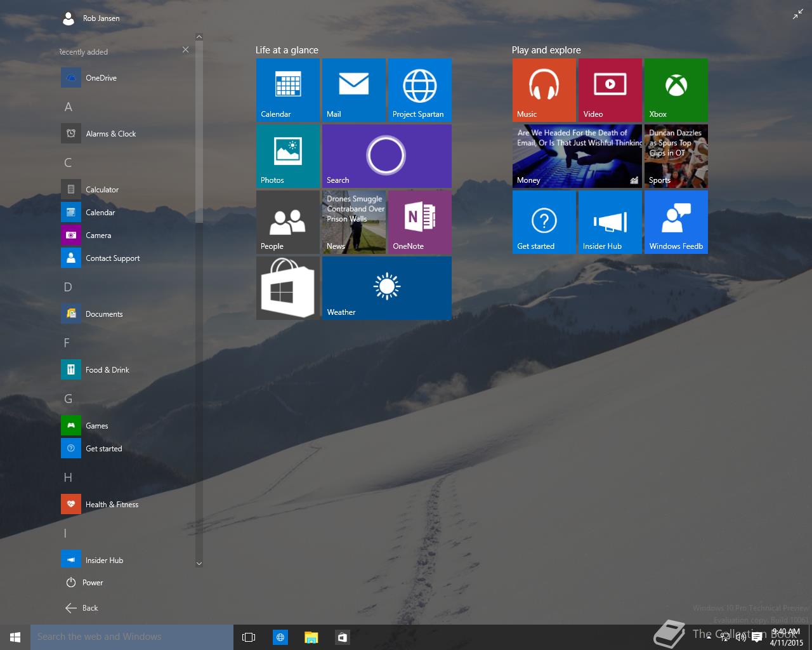
Task: Open the Get started tile
Action: click(544, 222)
